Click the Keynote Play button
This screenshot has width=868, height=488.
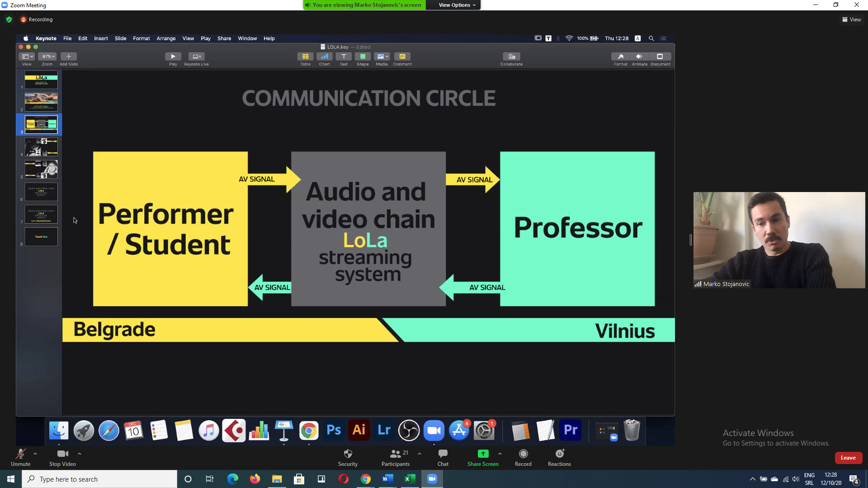173,56
